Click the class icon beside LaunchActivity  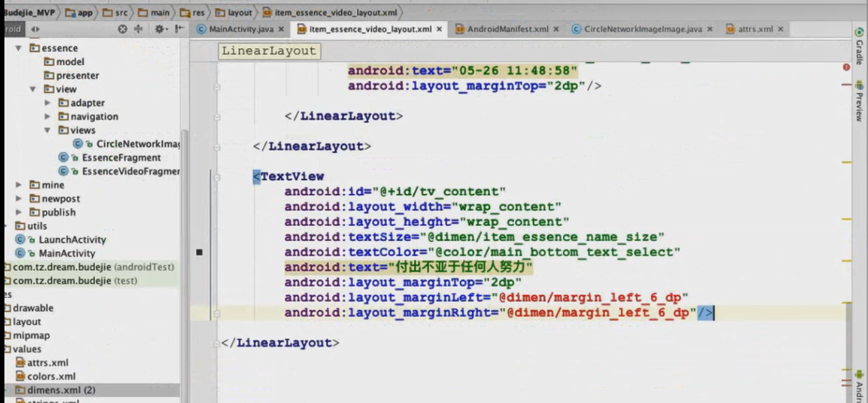tap(20, 239)
